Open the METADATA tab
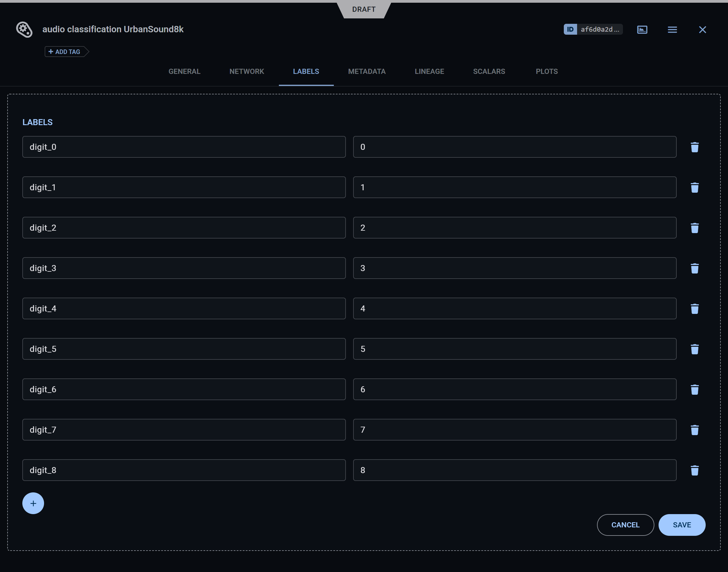 click(367, 71)
